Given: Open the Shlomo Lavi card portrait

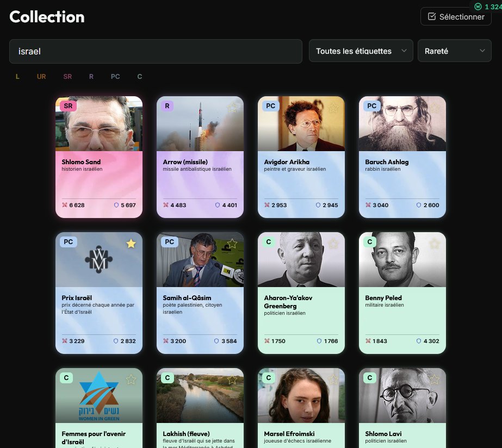Looking at the screenshot, I should click(402, 396).
